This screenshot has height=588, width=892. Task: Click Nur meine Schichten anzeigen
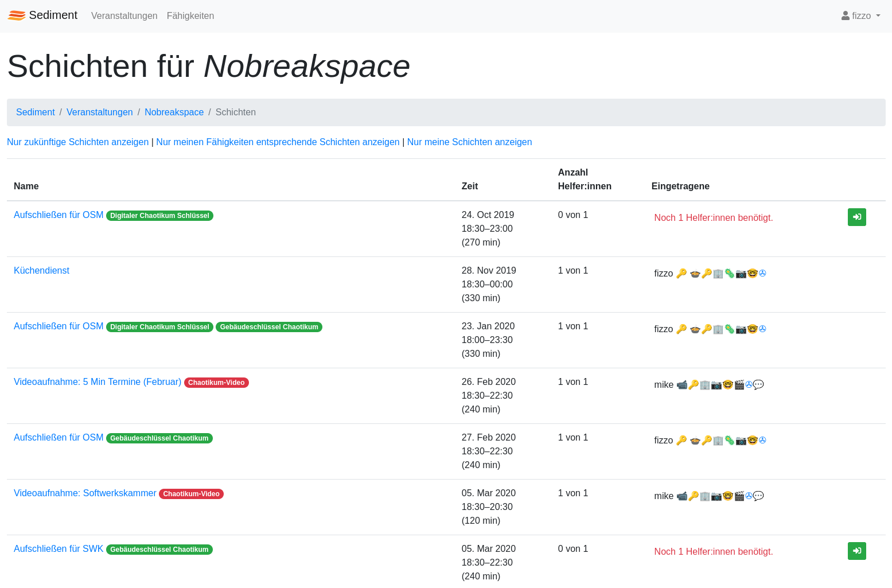tap(469, 142)
